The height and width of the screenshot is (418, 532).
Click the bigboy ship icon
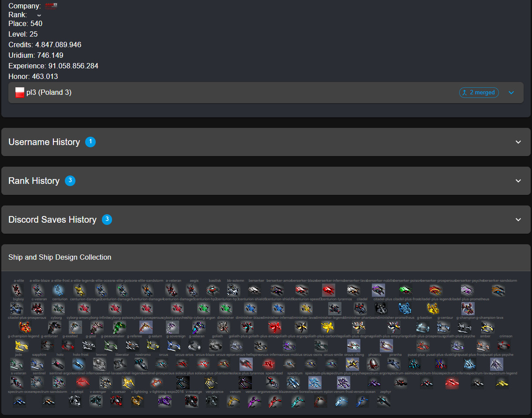[17, 308]
